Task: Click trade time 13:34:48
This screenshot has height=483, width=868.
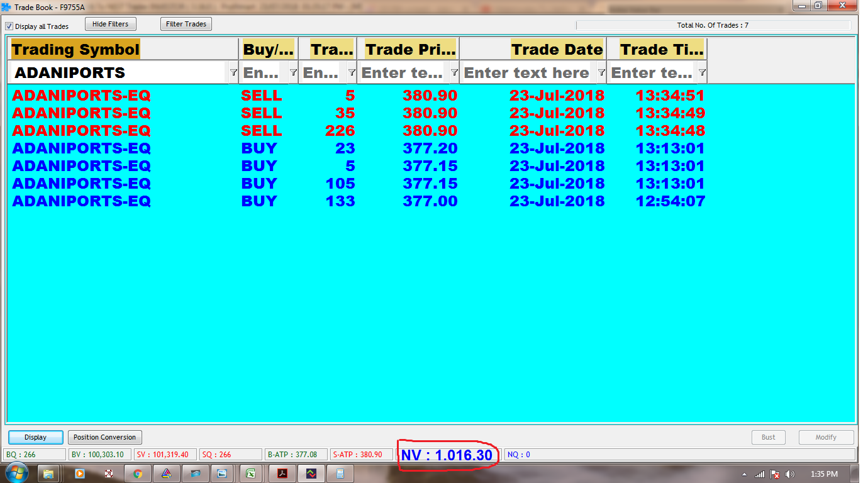Action: click(x=670, y=131)
